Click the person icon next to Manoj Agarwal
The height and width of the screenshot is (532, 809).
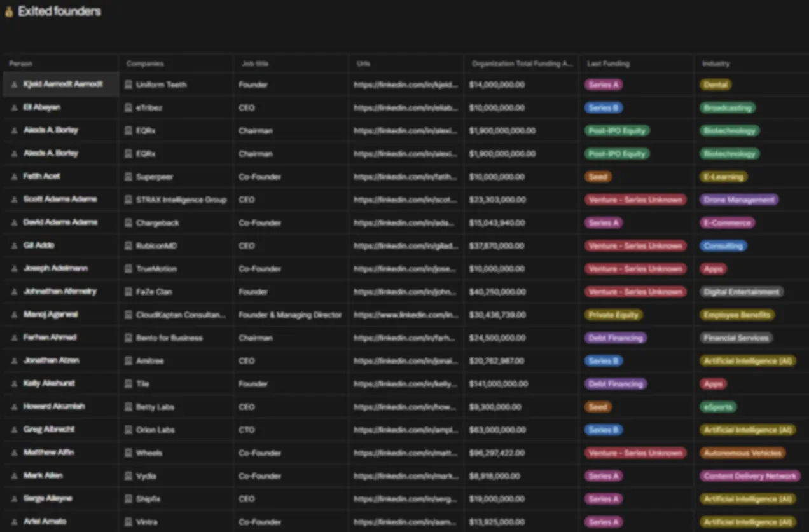pos(14,315)
